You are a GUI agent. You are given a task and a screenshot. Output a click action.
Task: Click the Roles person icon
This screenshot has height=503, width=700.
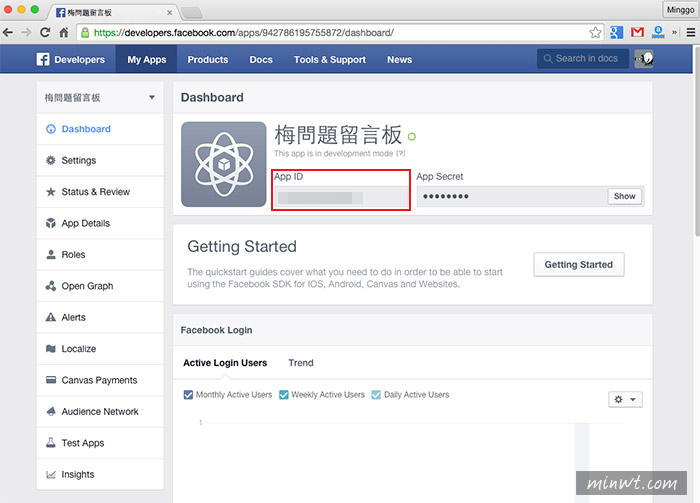(x=51, y=254)
